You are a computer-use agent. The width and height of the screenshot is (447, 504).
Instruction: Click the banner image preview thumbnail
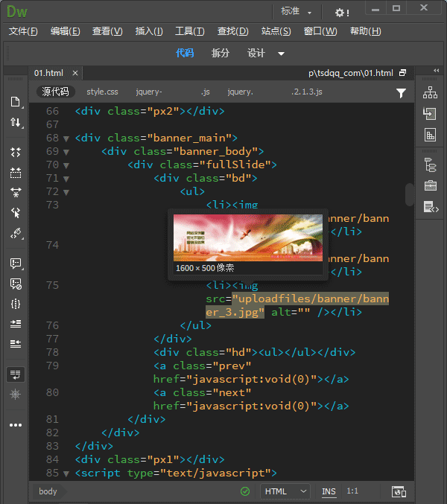coord(247,237)
